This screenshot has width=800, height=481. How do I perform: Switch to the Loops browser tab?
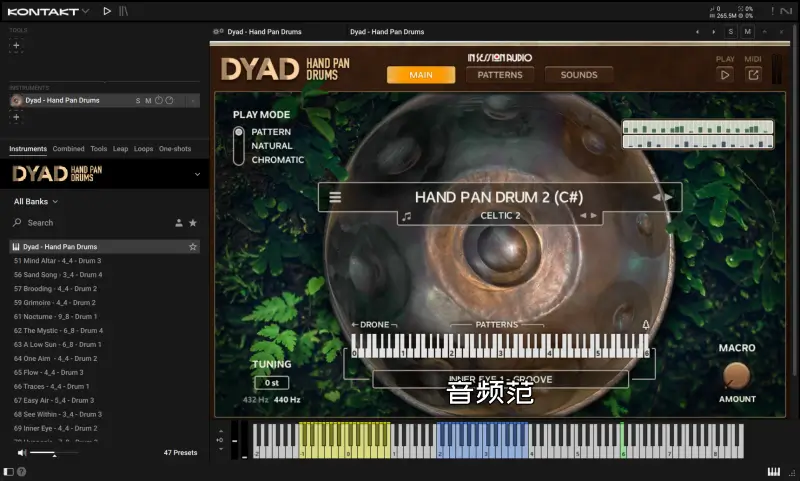point(143,149)
